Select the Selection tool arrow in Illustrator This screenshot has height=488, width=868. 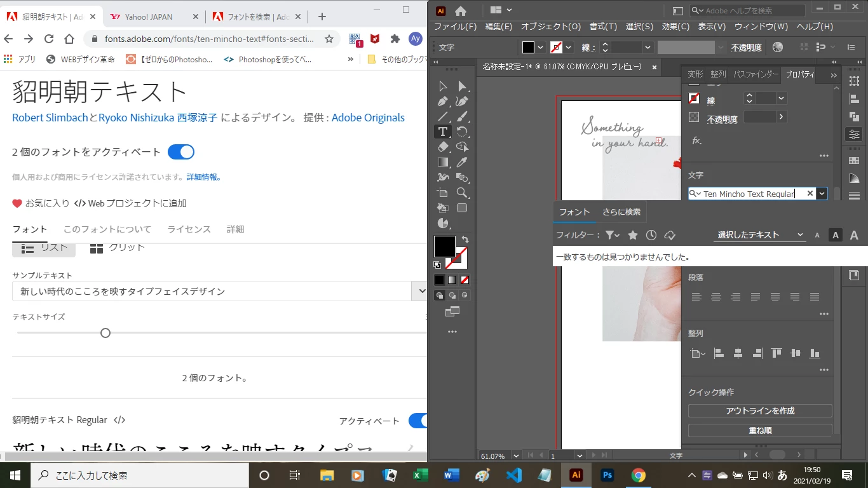click(443, 86)
